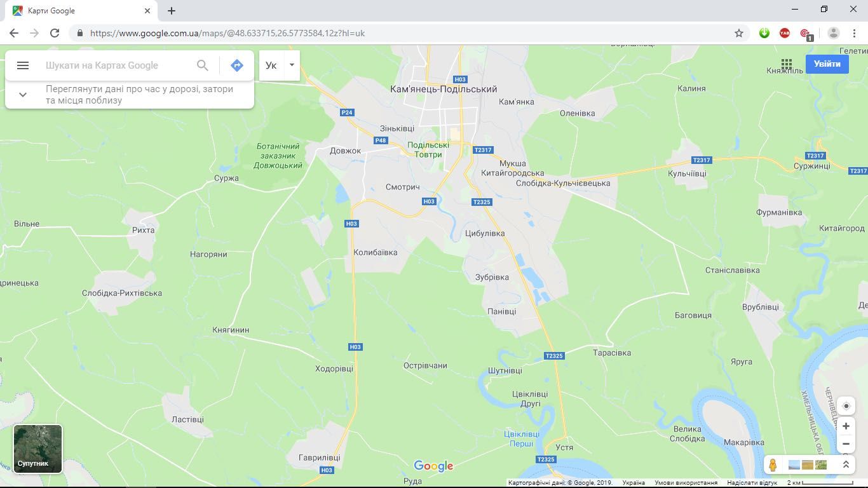Viewport: 868px width, 488px height.
Task: Click the H03 road shield near Ходорівці
Action: point(355,347)
